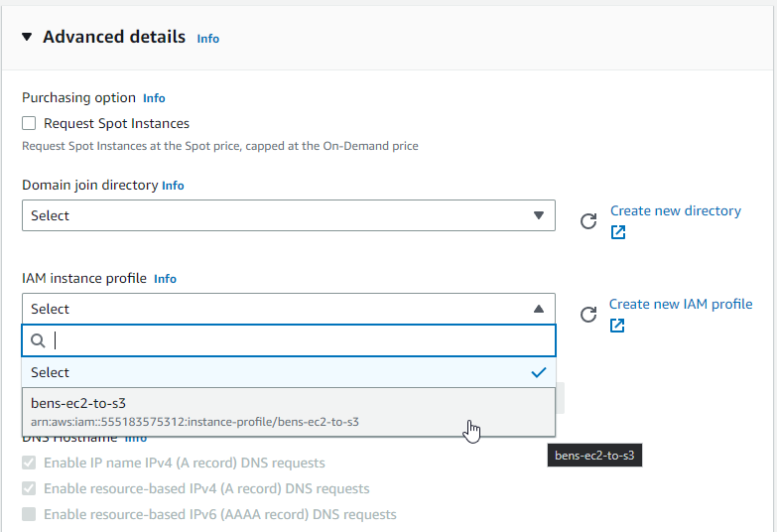
Task: Toggle Enable IP name IPv4 DNS requests
Action: click(x=29, y=463)
